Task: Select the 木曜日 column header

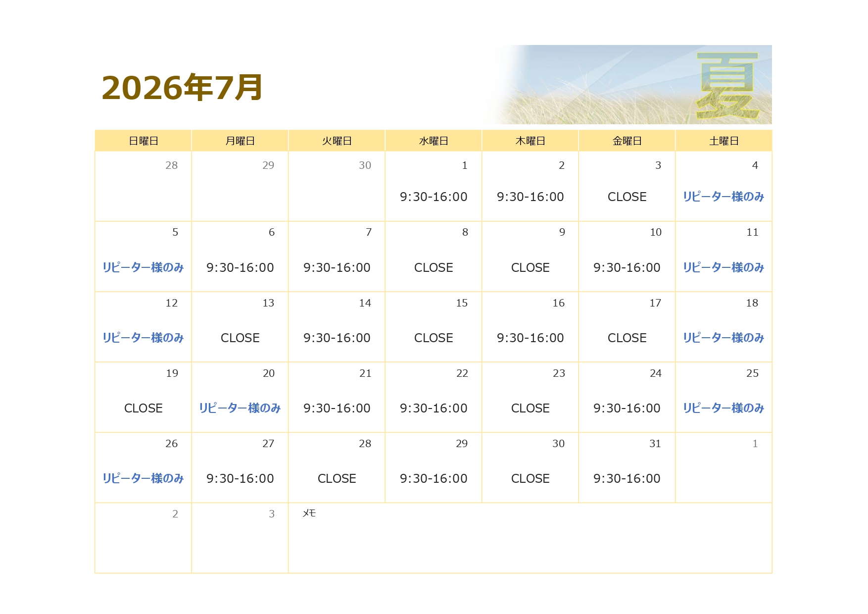Action: (x=530, y=141)
